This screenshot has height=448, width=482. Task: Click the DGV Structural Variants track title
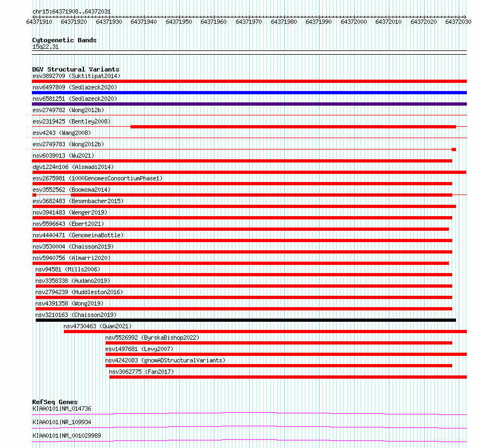[x=76, y=69]
